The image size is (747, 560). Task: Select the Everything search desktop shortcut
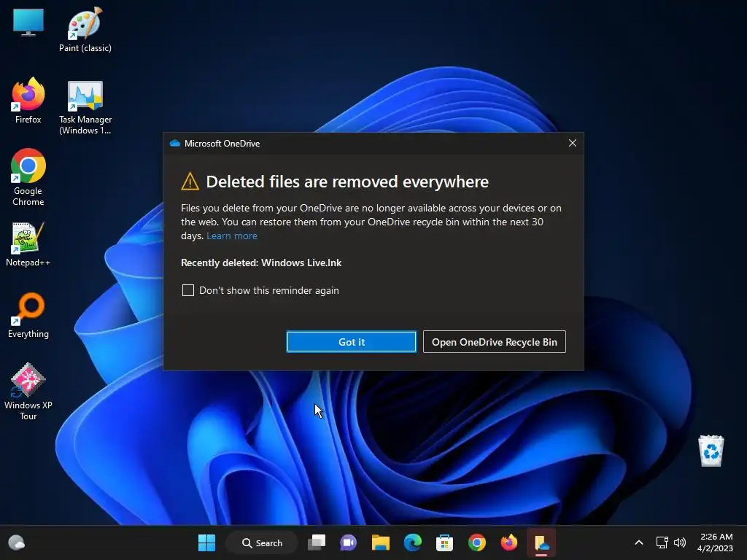click(x=28, y=315)
